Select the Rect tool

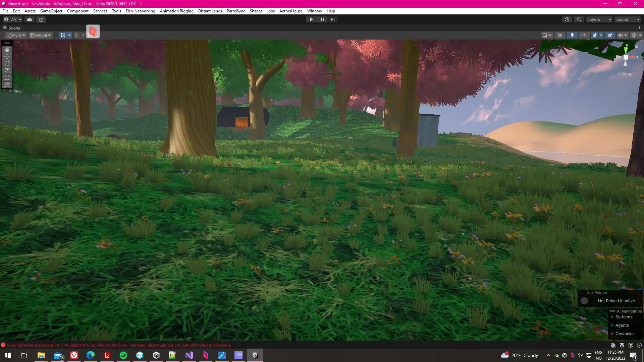pyautogui.click(x=7, y=78)
